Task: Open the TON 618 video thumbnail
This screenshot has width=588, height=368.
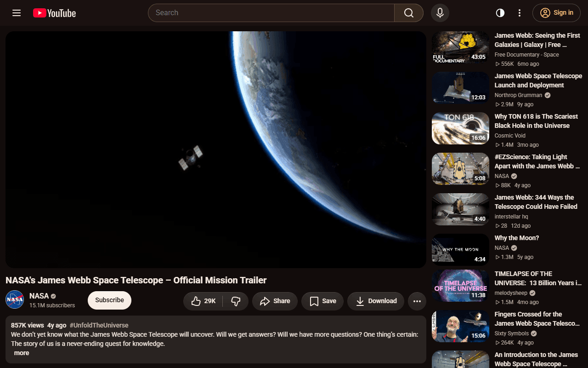Action: 460,128
